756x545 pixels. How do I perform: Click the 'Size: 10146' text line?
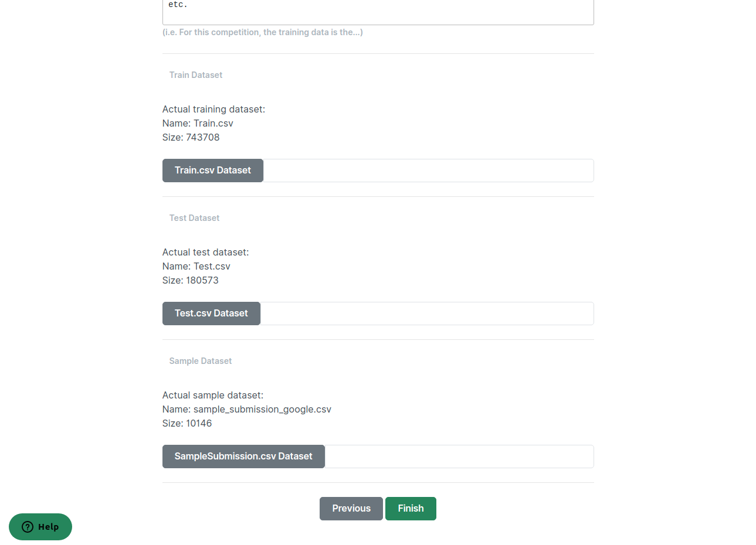187,423
